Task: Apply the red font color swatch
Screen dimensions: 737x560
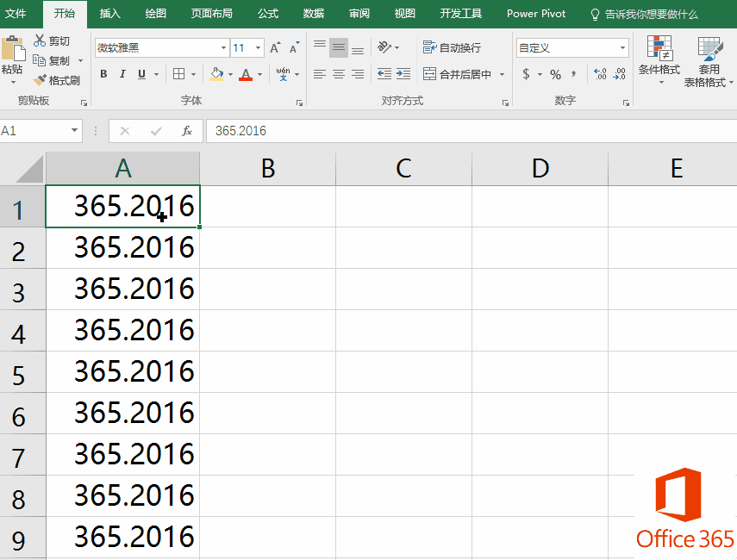Action: click(246, 74)
